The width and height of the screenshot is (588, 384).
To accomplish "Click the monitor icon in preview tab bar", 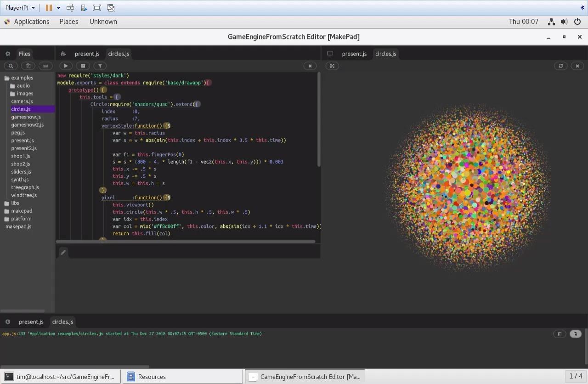I will click(x=330, y=54).
